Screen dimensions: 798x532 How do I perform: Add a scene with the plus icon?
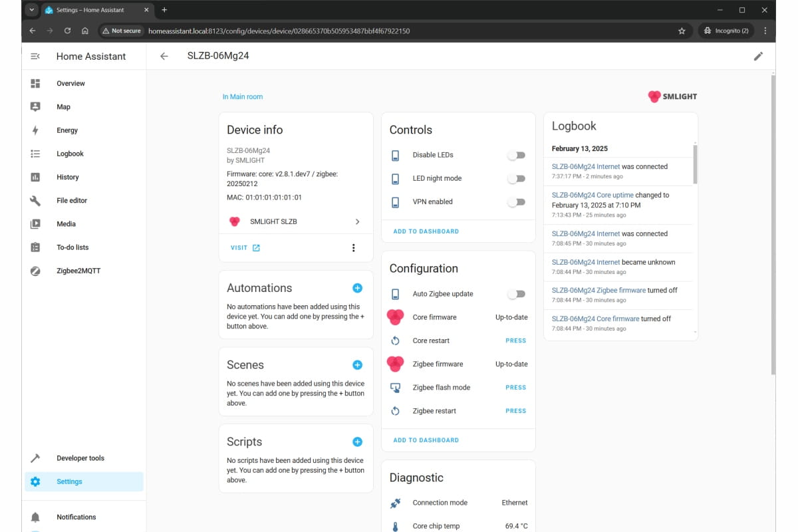[357, 365]
